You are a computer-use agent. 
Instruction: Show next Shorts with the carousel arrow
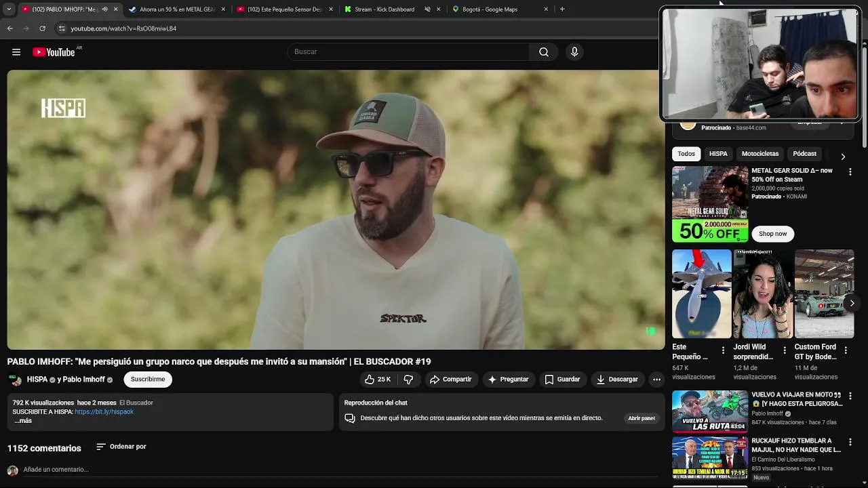point(852,303)
